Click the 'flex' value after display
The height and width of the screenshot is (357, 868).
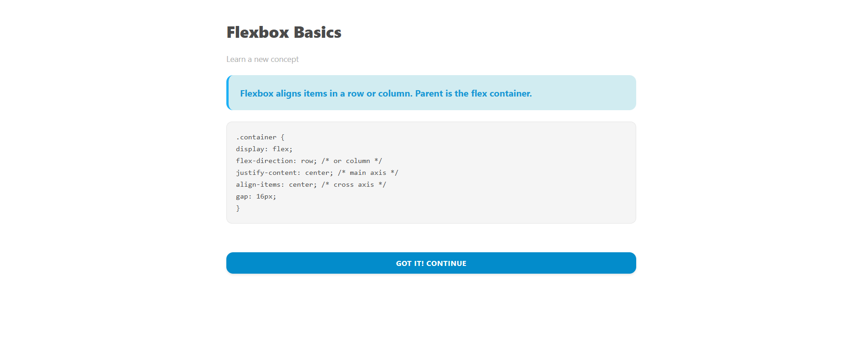(281, 149)
